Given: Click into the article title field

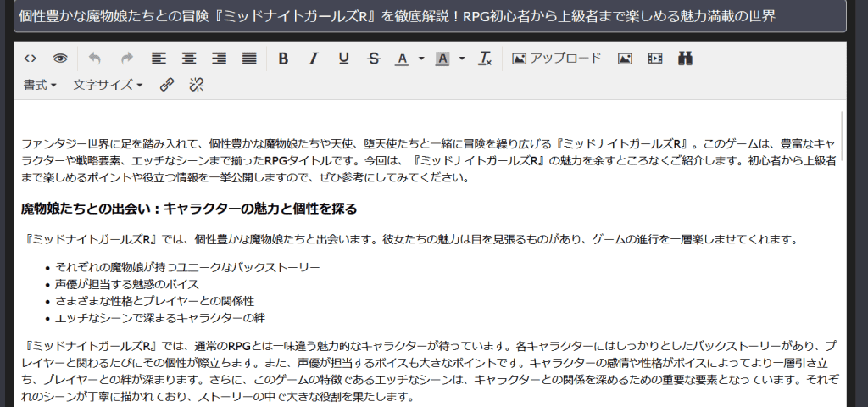Looking at the screenshot, I should [430, 16].
